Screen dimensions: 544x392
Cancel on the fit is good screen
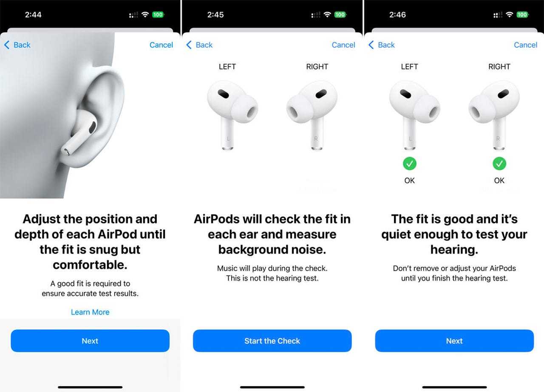(x=526, y=45)
